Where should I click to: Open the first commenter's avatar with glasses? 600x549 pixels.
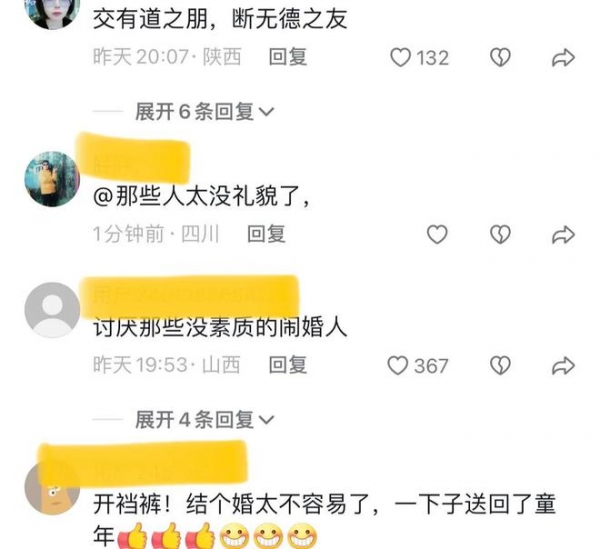point(52,11)
